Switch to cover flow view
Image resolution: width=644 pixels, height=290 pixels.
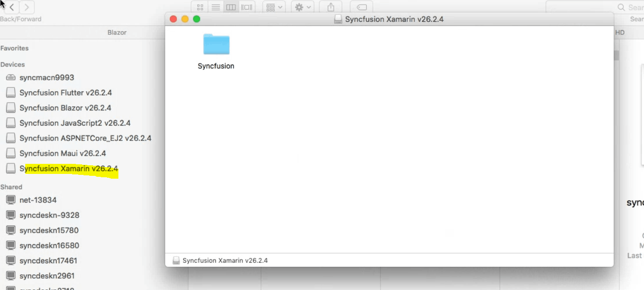pos(246,7)
